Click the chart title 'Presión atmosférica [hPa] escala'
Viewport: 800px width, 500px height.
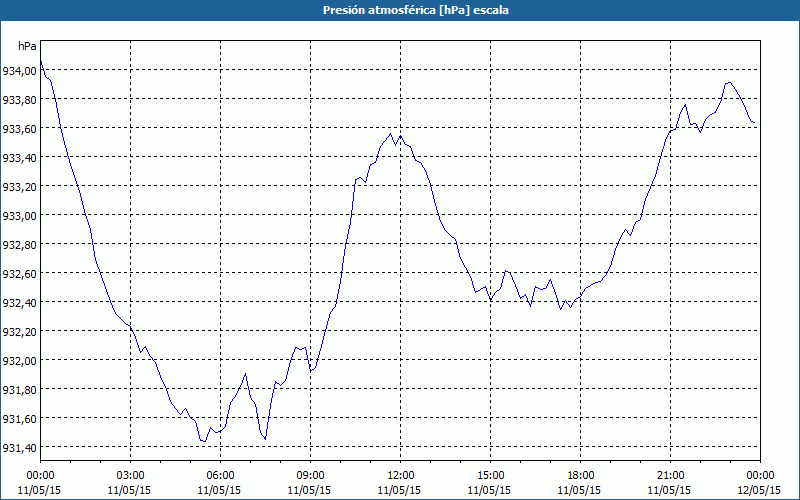416,10
